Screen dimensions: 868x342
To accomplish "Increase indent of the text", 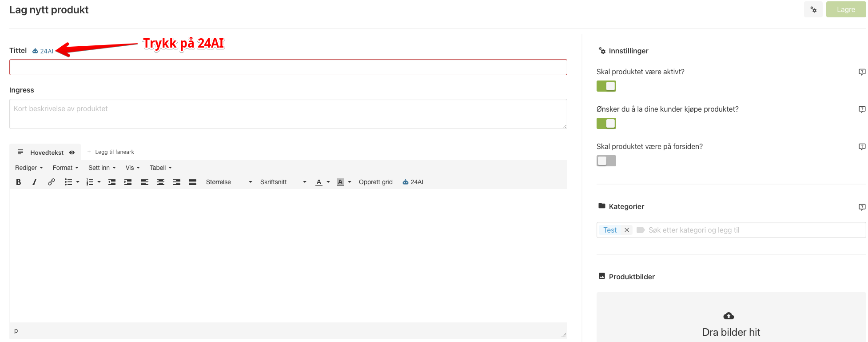I will coord(128,182).
